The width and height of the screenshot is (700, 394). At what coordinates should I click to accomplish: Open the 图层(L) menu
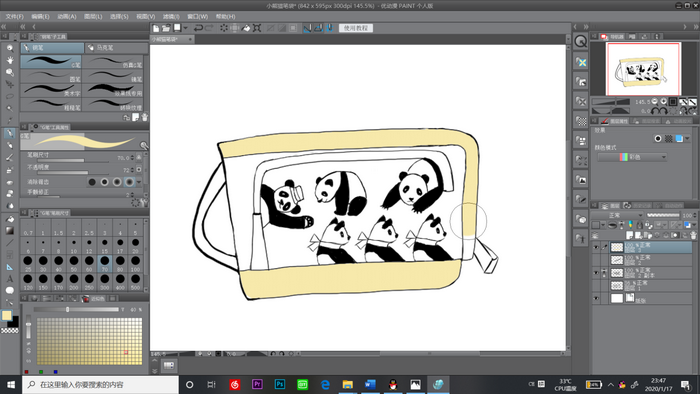pos(93,17)
